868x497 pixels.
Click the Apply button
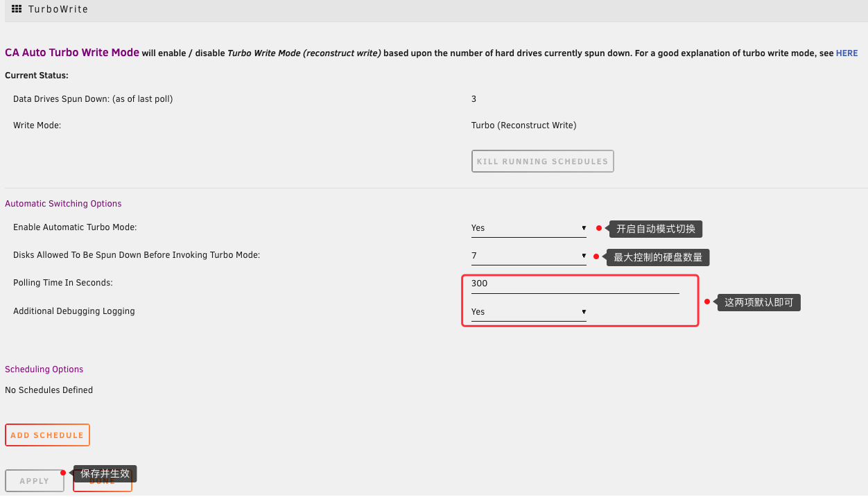click(x=35, y=481)
